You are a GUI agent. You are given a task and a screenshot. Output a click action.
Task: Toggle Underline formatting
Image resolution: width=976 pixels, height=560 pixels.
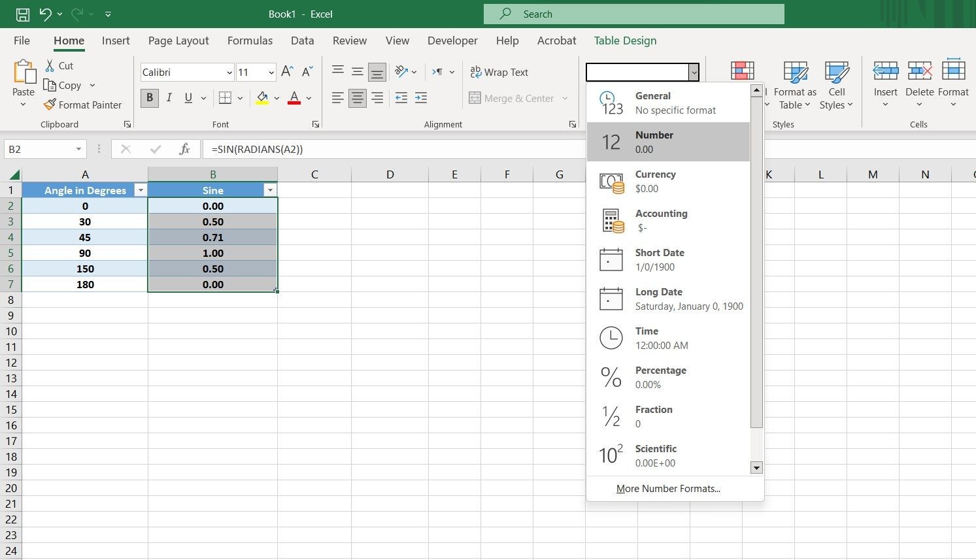click(188, 98)
